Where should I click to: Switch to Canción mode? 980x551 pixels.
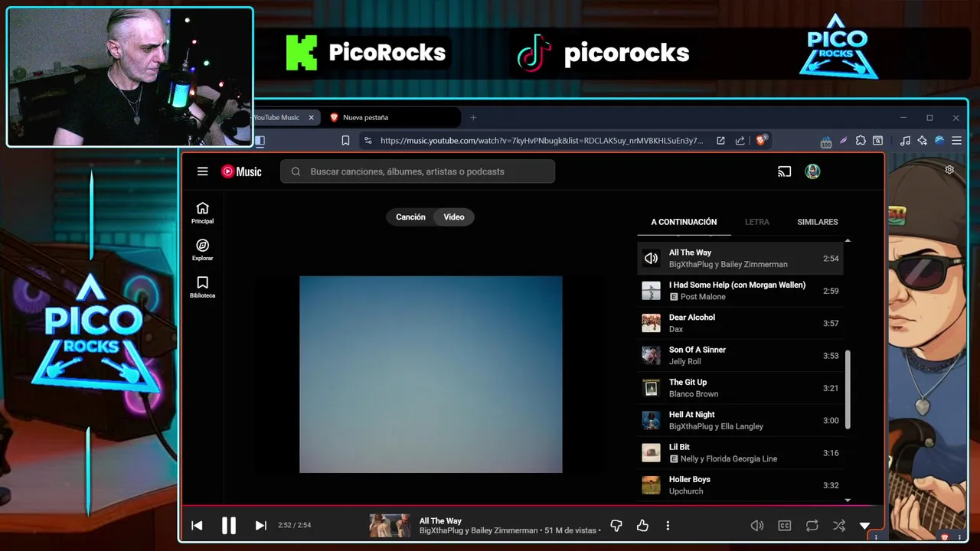click(410, 217)
